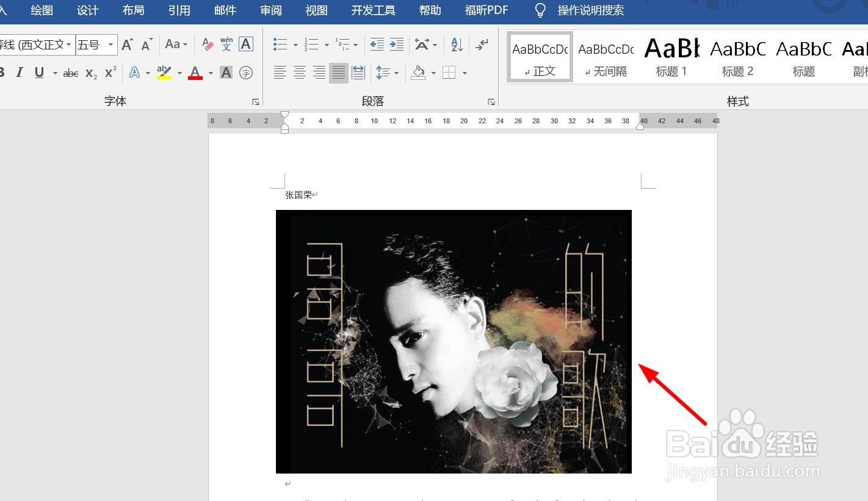The image size is (868, 501).
Task: Open the font size dropdown
Action: pyautogui.click(x=110, y=44)
